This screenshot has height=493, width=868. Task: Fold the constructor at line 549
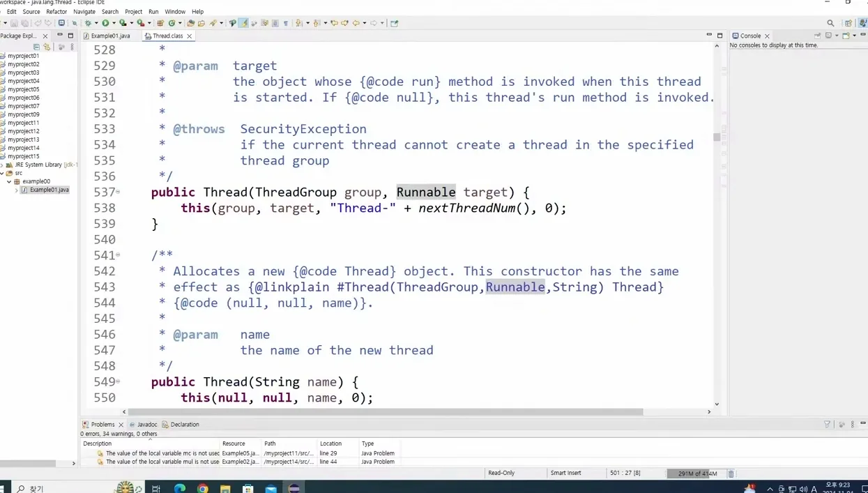coord(118,381)
